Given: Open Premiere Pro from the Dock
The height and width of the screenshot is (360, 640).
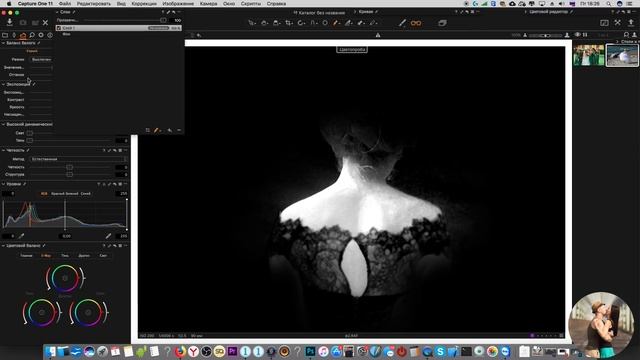Looking at the screenshot, I should (232, 351).
